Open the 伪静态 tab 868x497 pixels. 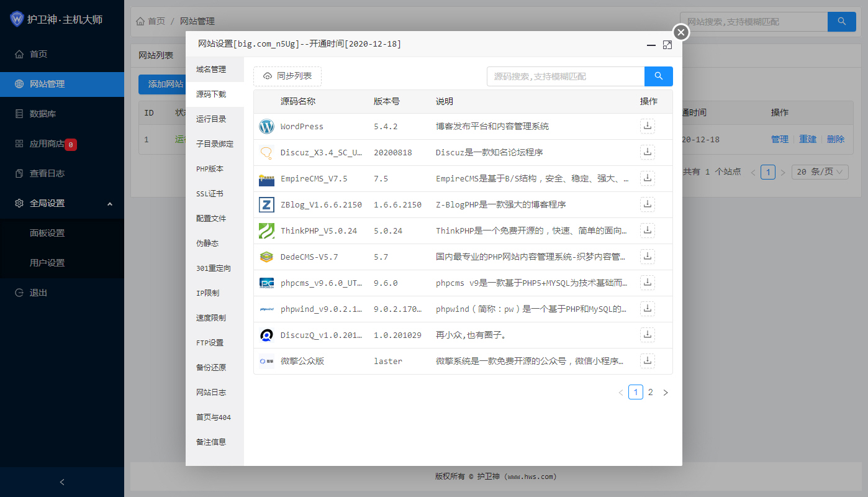[x=215, y=244]
